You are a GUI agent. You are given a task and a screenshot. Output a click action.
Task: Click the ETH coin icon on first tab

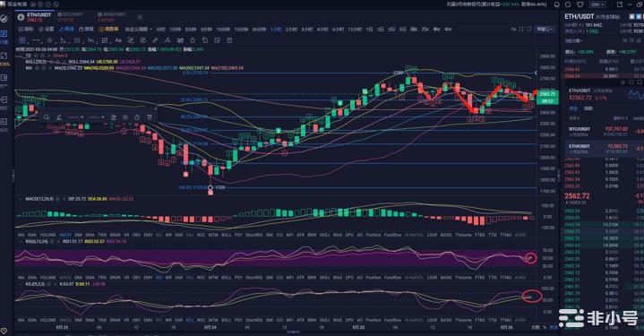(x=21, y=17)
